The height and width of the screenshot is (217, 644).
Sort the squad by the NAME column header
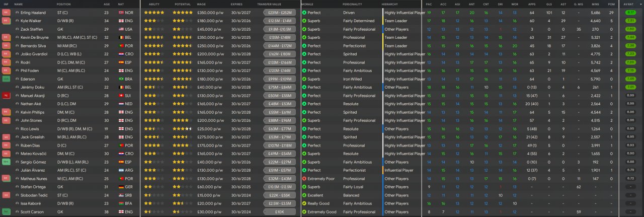tap(19, 4)
